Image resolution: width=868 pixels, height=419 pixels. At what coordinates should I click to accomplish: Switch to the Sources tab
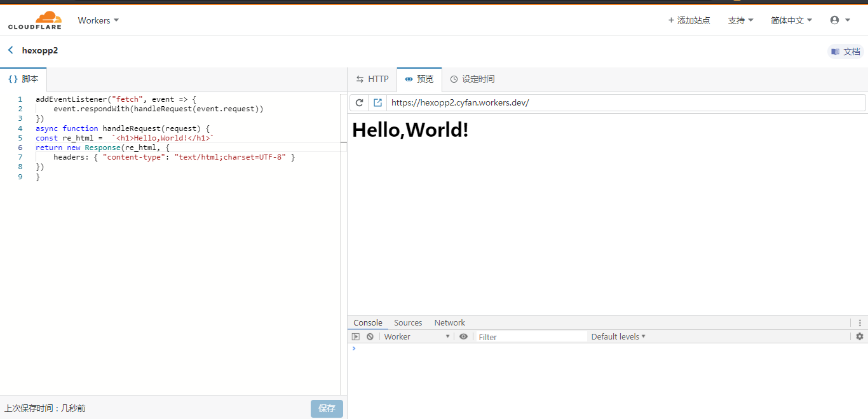click(x=408, y=323)
